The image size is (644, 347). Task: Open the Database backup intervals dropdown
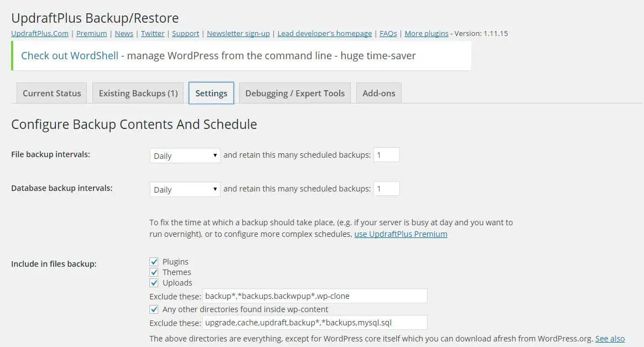coord(184,189)
